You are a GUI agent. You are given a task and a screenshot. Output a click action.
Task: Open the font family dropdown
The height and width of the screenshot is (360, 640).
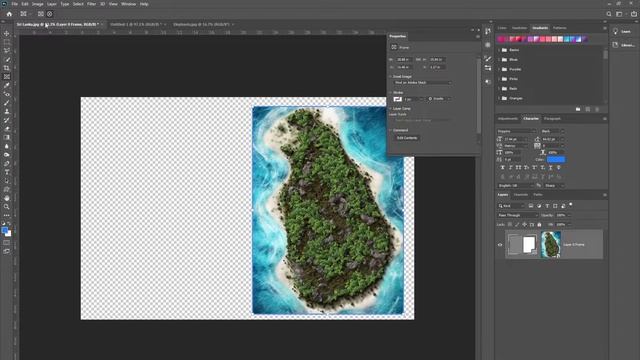(517, 131)
